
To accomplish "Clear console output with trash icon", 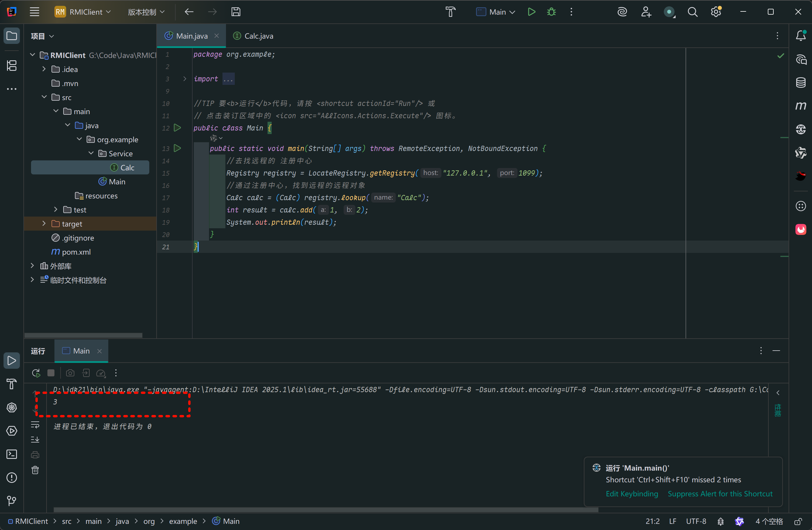I will click(x=35, y=470).
